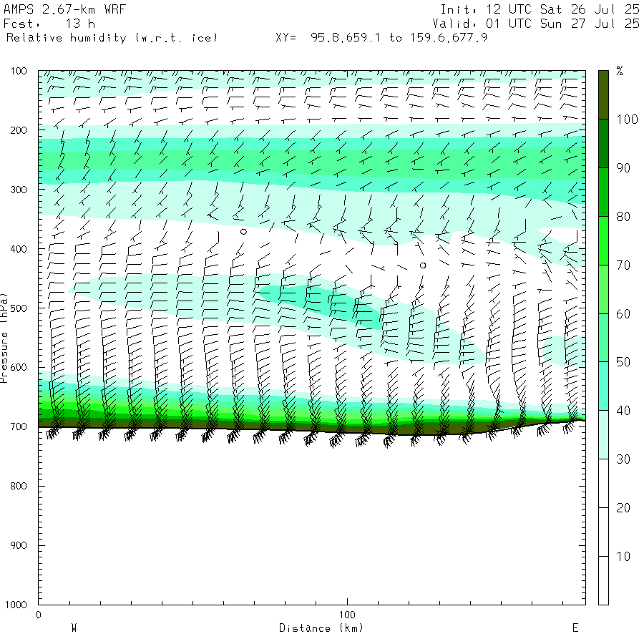This screenshot has width=644, height=644.
Task: Click the 800 hPa pressure axis label
Action: click(19, 486)
